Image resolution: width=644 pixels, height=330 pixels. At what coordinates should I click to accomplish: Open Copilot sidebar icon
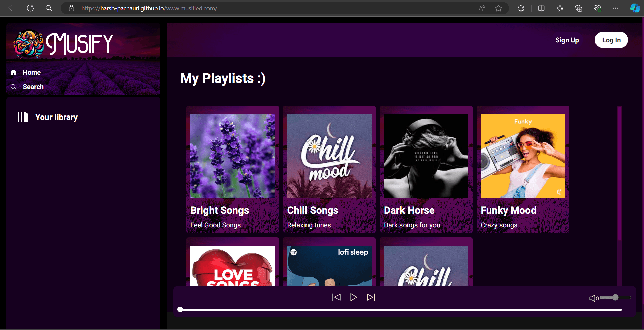tap(635, 8)
